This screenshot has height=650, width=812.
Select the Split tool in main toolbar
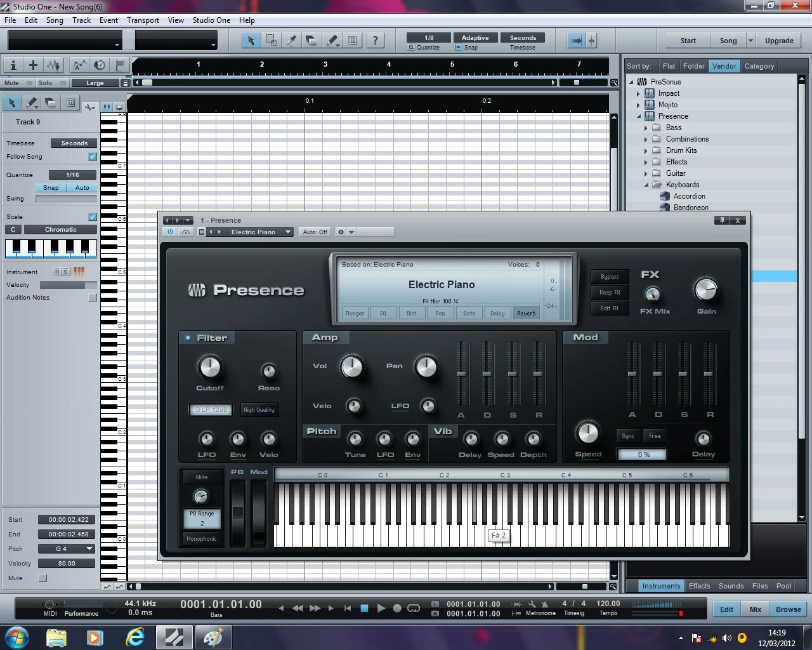(292, 41)
